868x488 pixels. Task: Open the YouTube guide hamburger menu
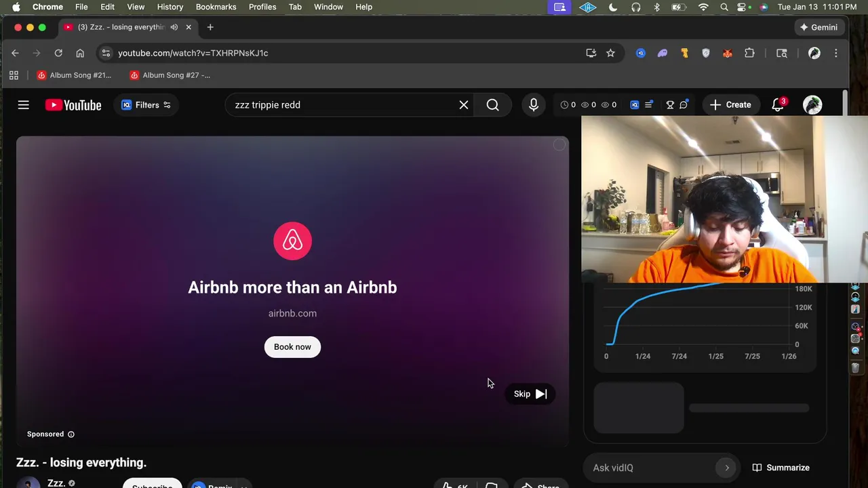pos(24,105)
